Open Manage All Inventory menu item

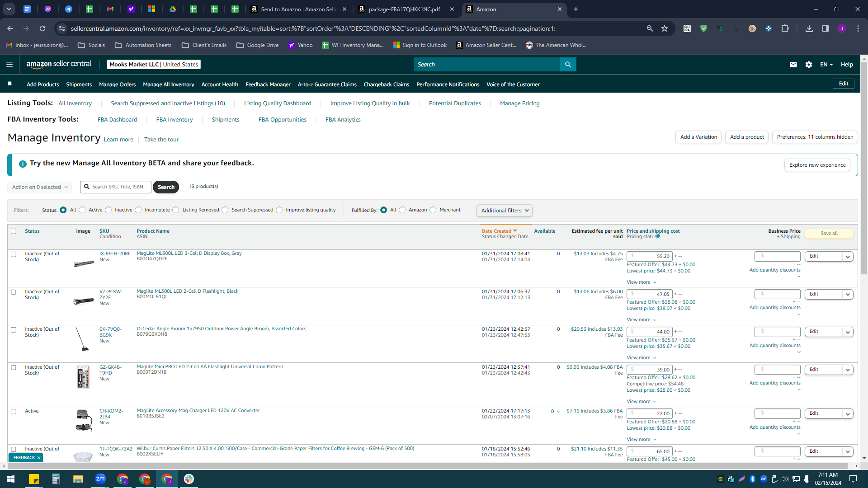click(169, 84)
